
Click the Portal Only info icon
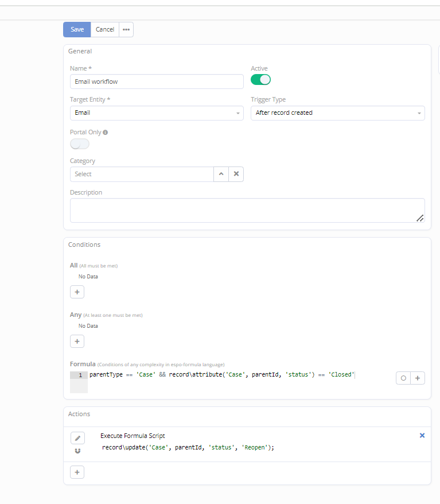click(105, 132)
